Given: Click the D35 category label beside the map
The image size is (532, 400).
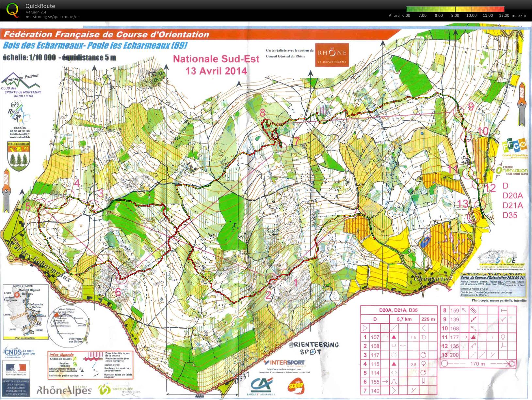Looking at the screenshot, I should click(510, 215).
